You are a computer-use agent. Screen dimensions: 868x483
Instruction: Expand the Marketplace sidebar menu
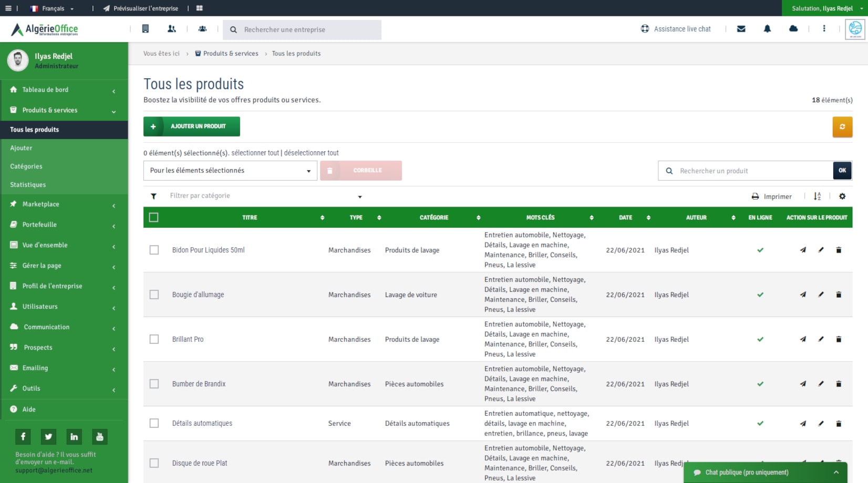pyautogui.click(x=63, y=204)
